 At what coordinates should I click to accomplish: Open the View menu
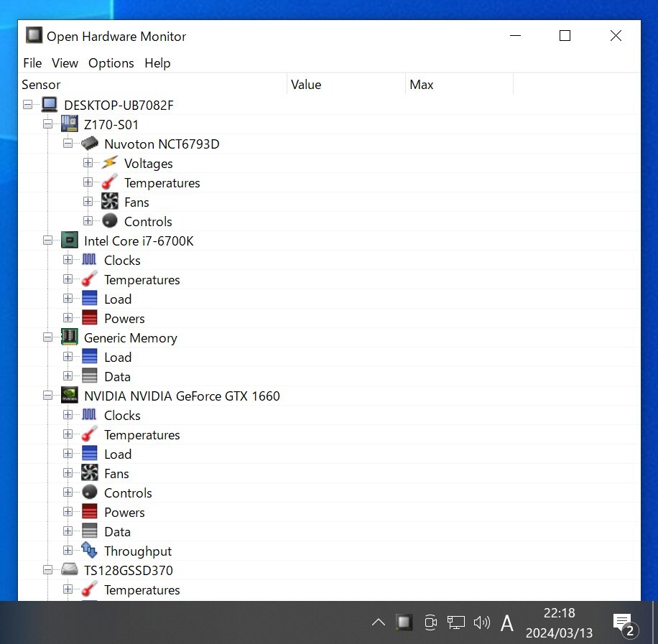coord(65,63)
